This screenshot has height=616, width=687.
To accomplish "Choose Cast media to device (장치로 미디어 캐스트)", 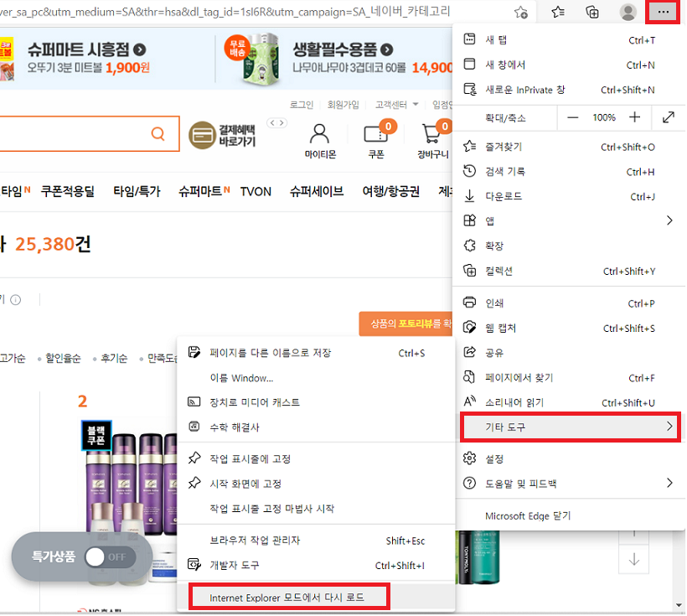I will click(316, 402).
